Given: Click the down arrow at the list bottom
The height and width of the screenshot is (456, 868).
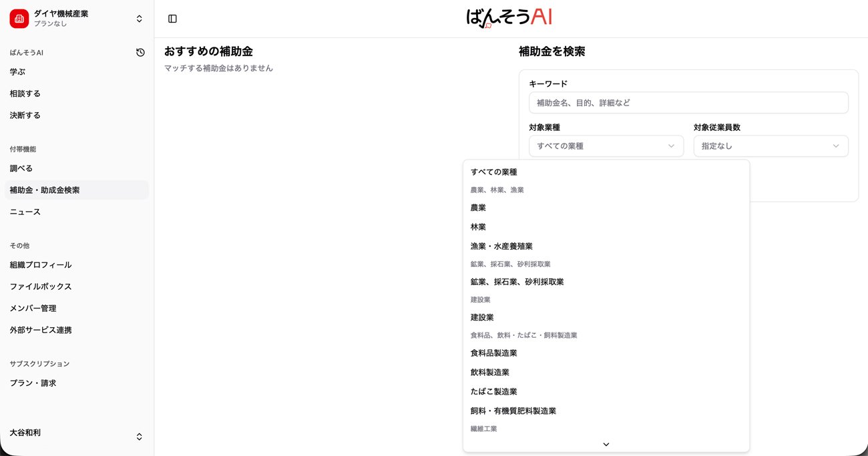Looking at the screenshot, I should [x=606, y=443].
